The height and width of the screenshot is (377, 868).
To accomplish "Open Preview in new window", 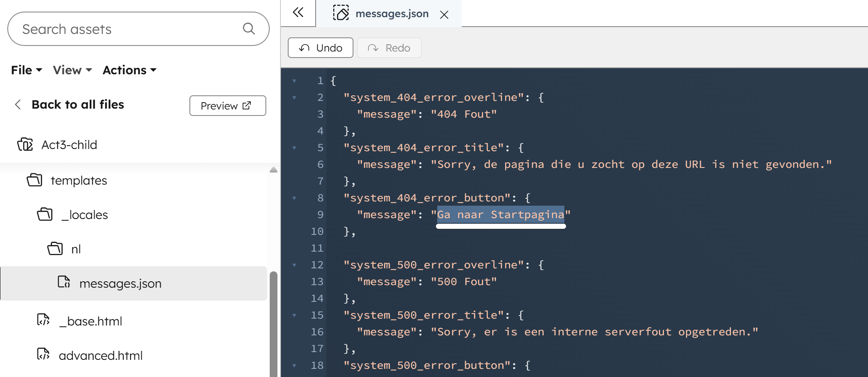I will click(x=228, y=106).
